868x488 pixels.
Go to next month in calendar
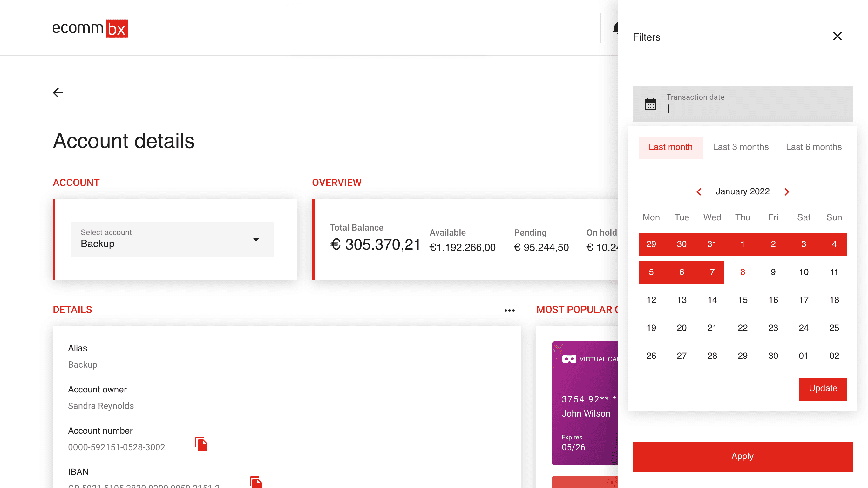(x=786, y=192)
